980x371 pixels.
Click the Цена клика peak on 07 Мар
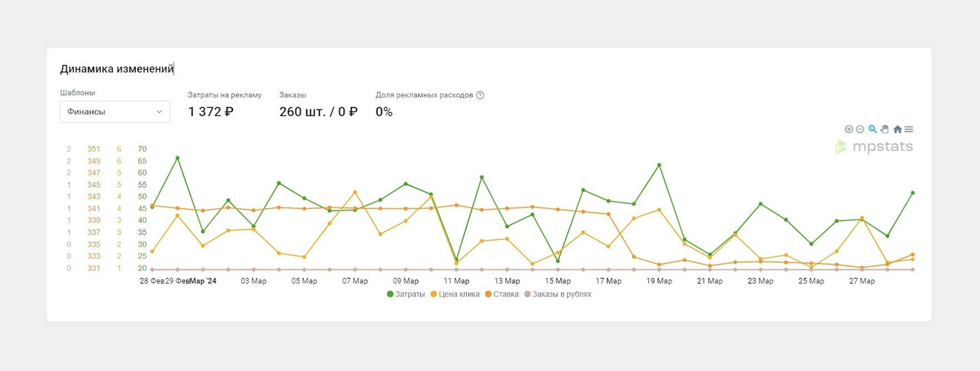click(x=355, y=192)
